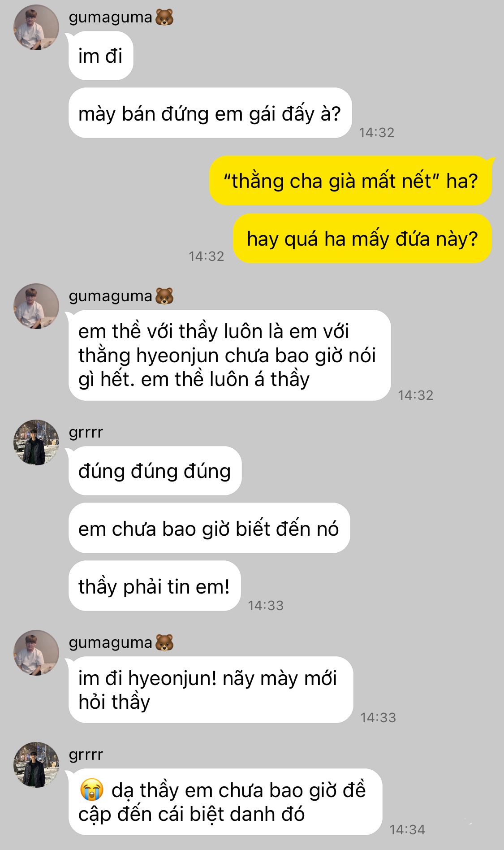
Task: Tap the gumaguma username at top
Action: [x=111, y=17]
